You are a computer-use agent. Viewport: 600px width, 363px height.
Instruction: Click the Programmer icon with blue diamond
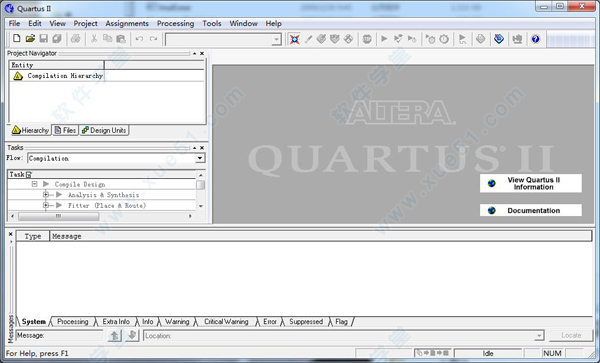click(x=499, y=39)
